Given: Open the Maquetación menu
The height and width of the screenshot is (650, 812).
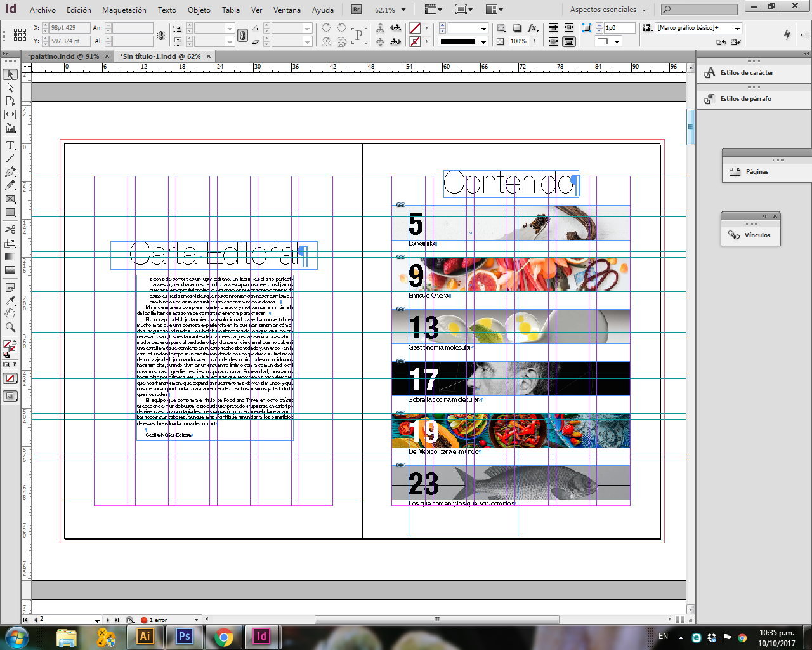Looking at the screenshot, I should pyautogui.click(x=124, y=10).
